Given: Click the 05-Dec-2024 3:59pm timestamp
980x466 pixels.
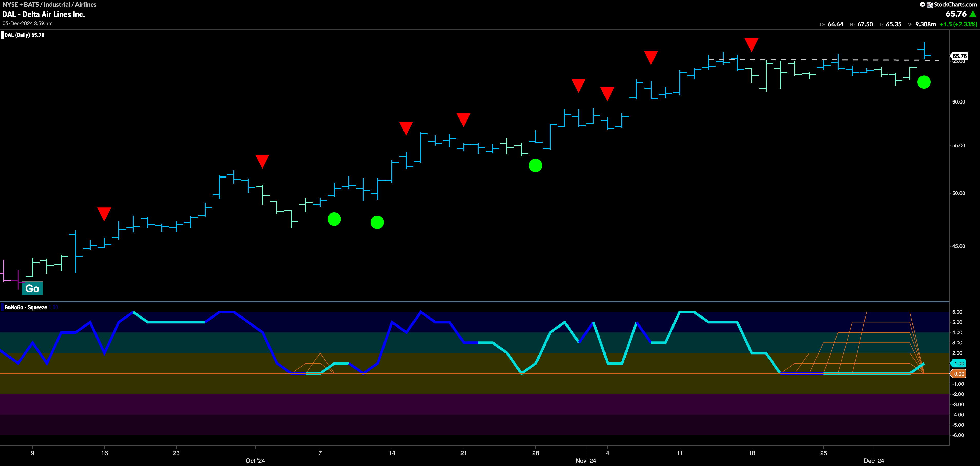Looking at the screenshot, I should 27,23.
